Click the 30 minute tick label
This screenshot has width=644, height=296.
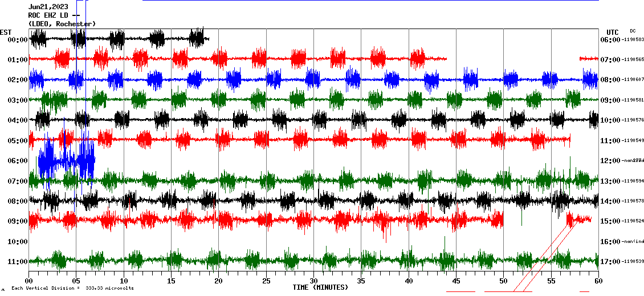(x=313, y=281)
